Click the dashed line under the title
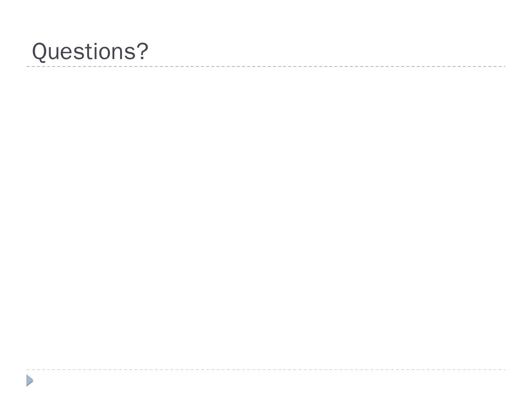This screenshot has height=399, width=532. coord(266,66)
